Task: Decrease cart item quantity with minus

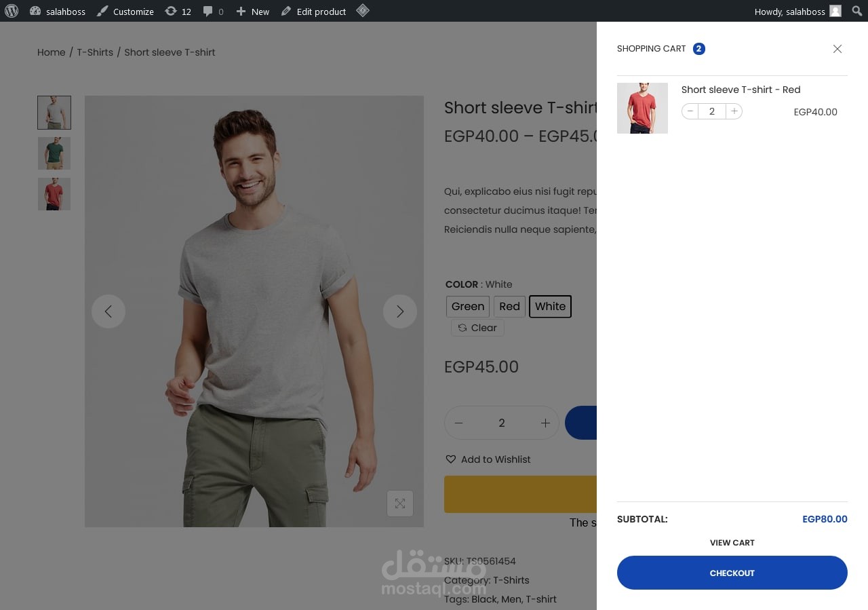Action: [690, 111]
